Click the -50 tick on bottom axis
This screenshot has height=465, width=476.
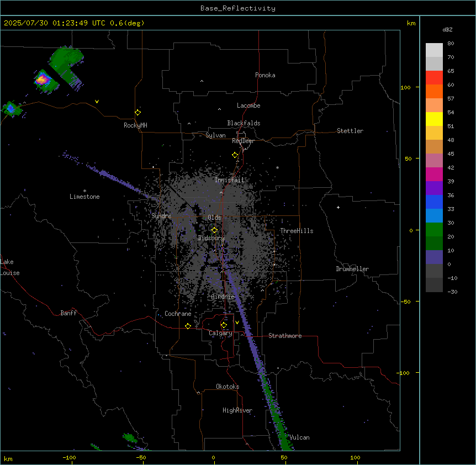pyautogui.click(x=141, y=458)
